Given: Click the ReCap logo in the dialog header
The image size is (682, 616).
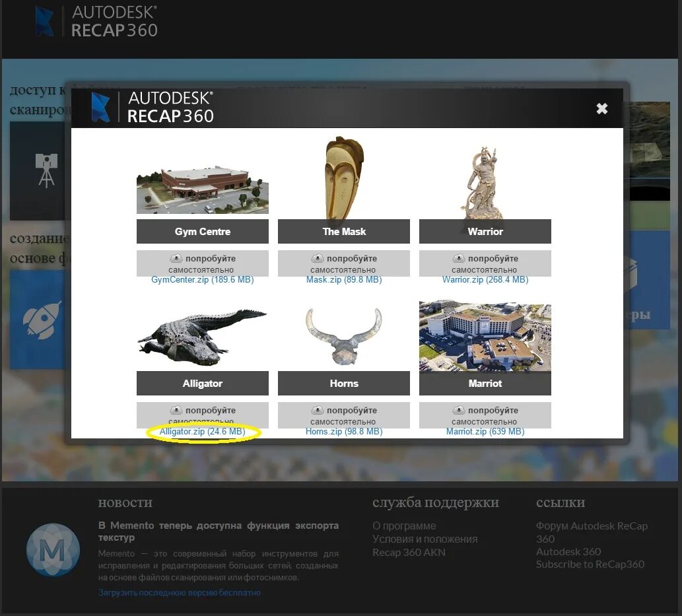Looking at the screenshot, I should [153, 107].
